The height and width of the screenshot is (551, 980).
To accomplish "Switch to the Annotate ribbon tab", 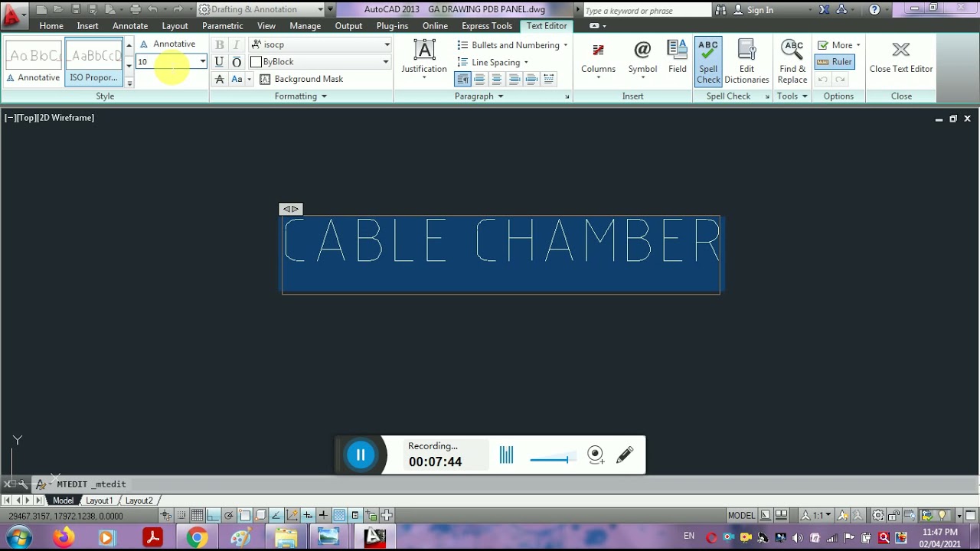I will (x=130, y=26).
